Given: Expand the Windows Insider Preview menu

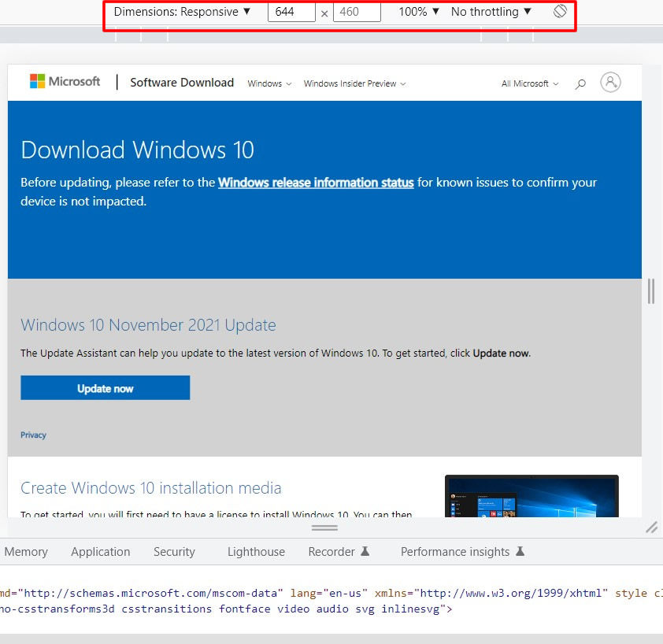Looking at the screenshot, I should (x=354, y=83).
